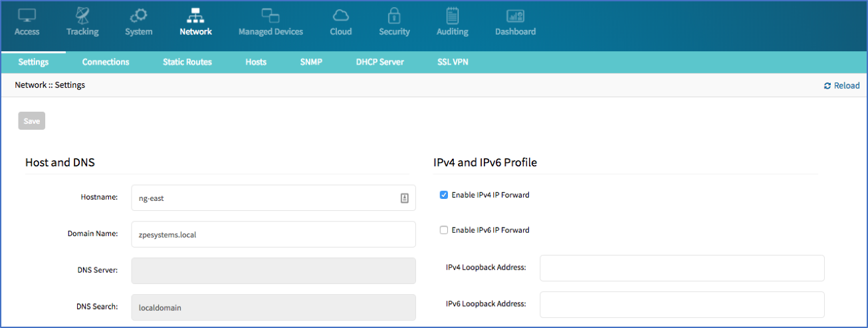Open the Tracking satellite dish icon
868x328 pixels.
82,15
